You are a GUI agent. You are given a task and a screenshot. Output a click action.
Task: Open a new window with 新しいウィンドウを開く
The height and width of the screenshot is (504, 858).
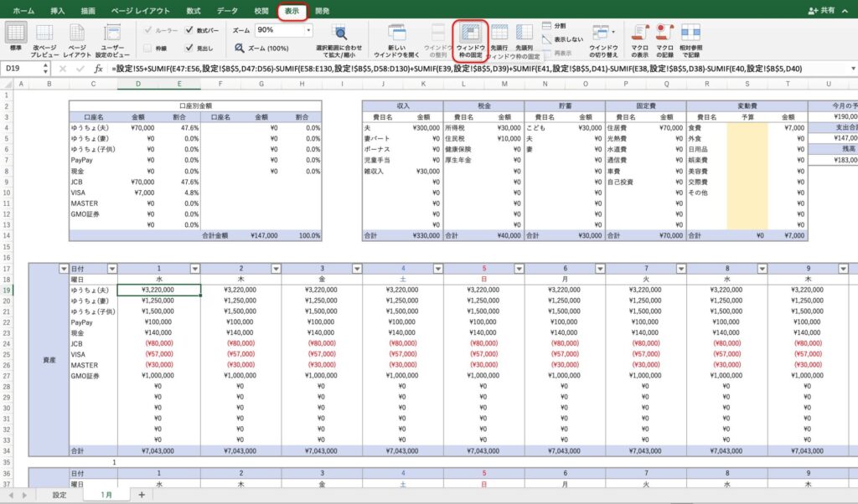[395, 34]
